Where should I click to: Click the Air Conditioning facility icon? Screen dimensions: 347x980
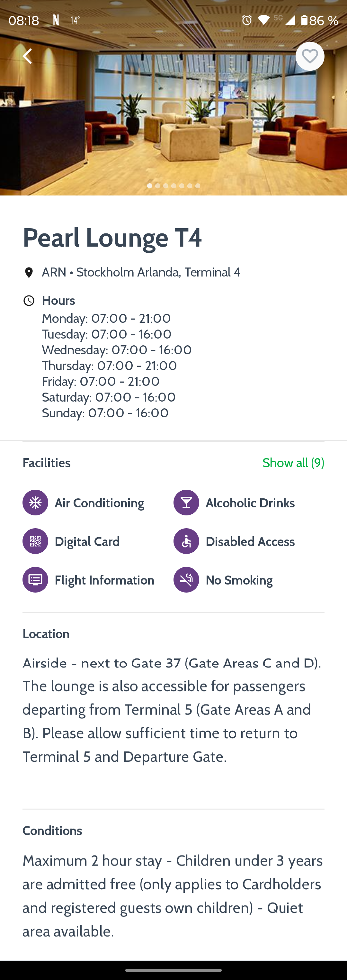(x=35, y=503)
